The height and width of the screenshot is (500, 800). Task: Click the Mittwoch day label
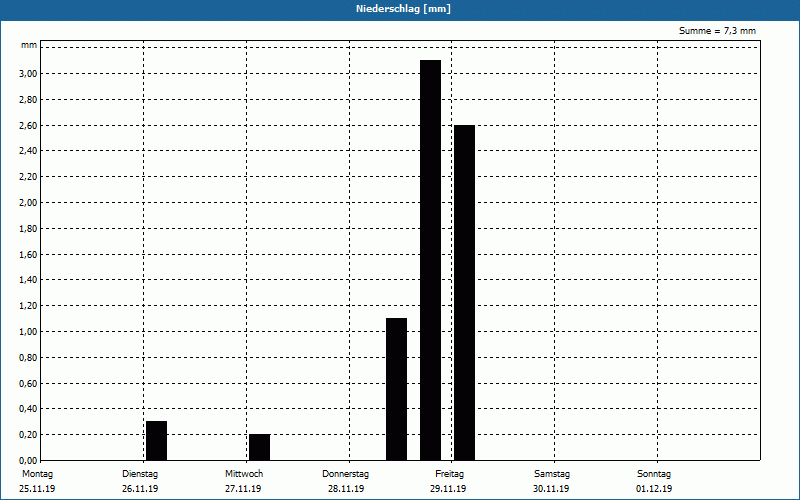pyautogui.click(x=244, y=474)
